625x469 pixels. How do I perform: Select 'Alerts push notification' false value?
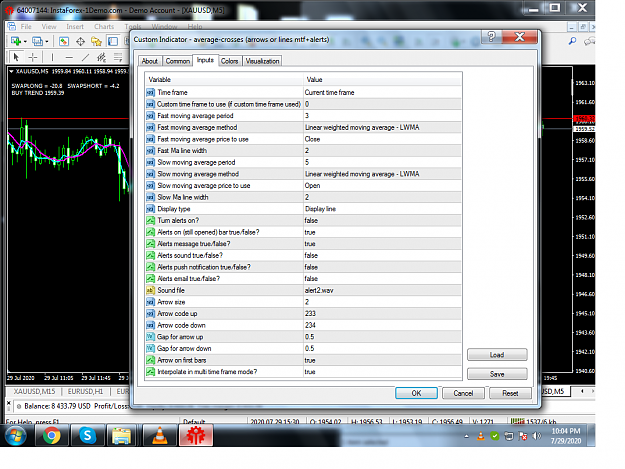coord(383,267)
